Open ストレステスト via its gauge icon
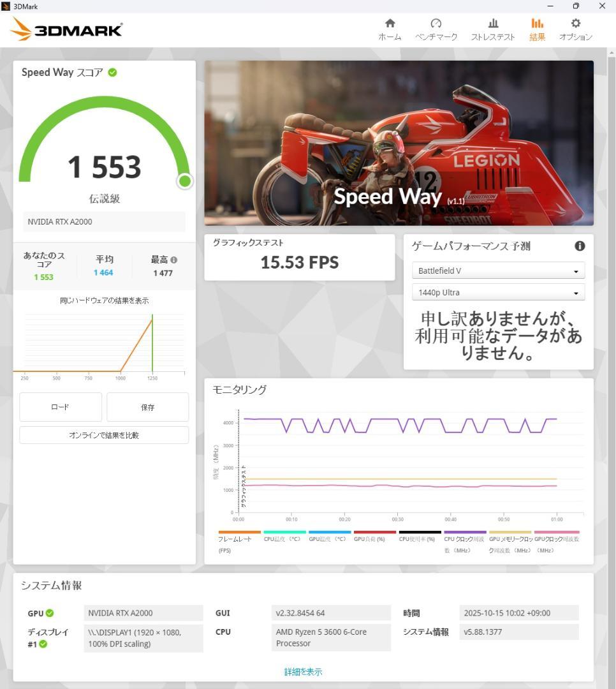616x689 pixels. point(492,23)
